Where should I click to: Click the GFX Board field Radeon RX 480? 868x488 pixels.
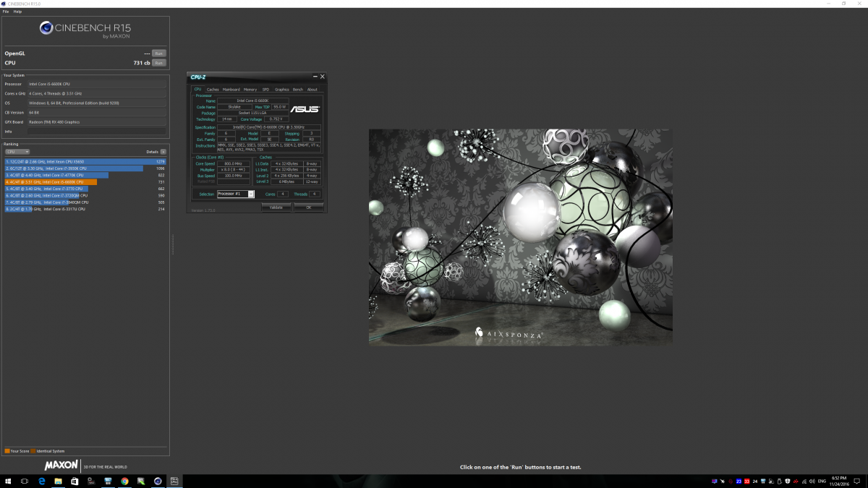tap(97, 122)
